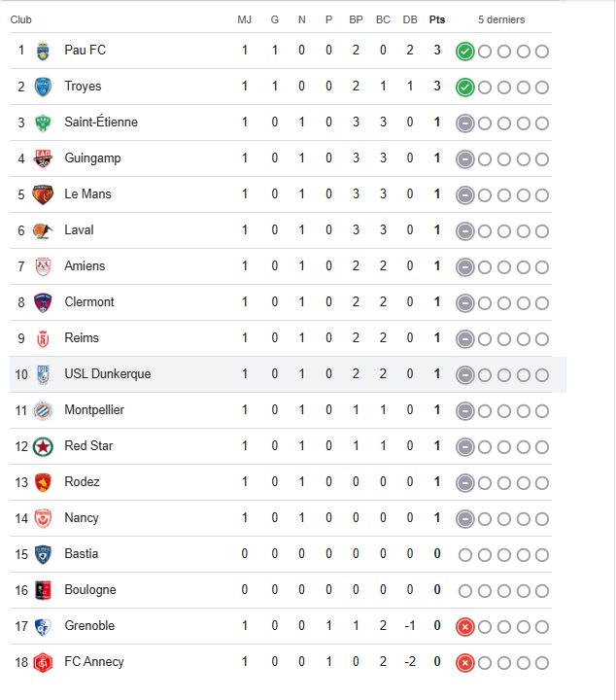Click the Nancy club crest

(43, 518)
